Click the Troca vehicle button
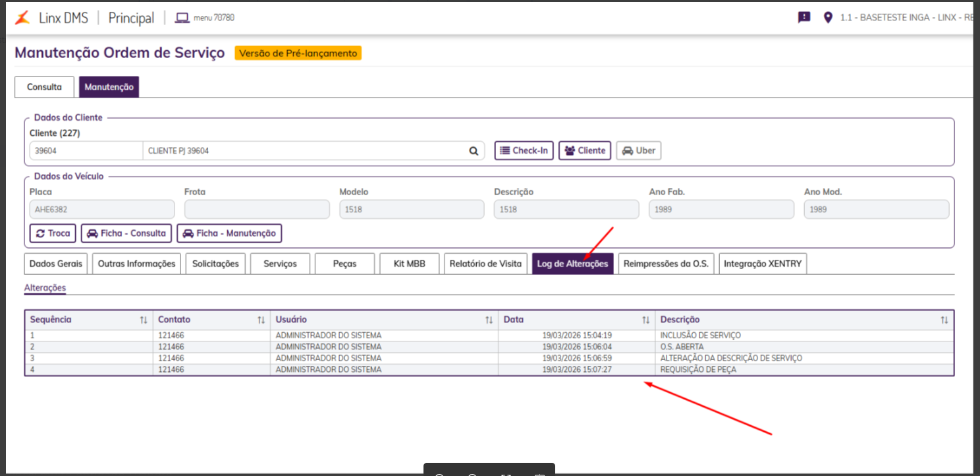Viewport: 980px width, 476px height. tap(53, 233)
